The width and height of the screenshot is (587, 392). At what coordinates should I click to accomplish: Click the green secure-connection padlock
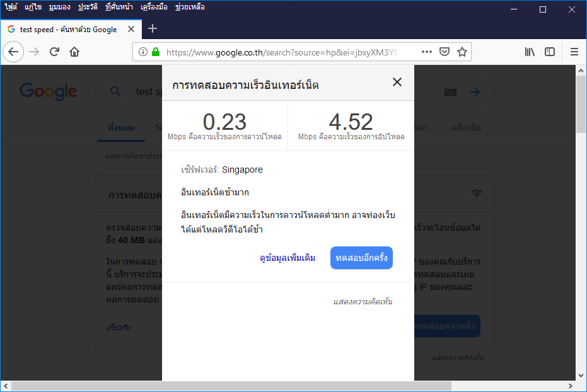pyautogui.click(x=156, y=52)
